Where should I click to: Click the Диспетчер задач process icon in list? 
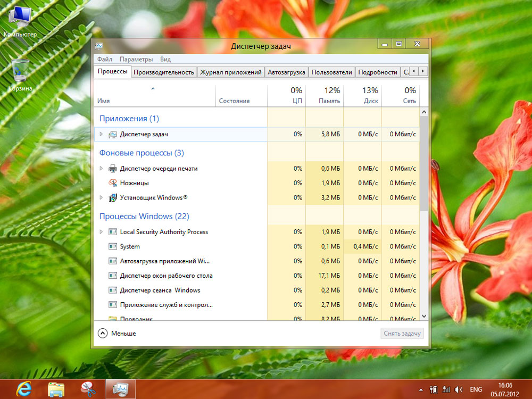[113, 135]
